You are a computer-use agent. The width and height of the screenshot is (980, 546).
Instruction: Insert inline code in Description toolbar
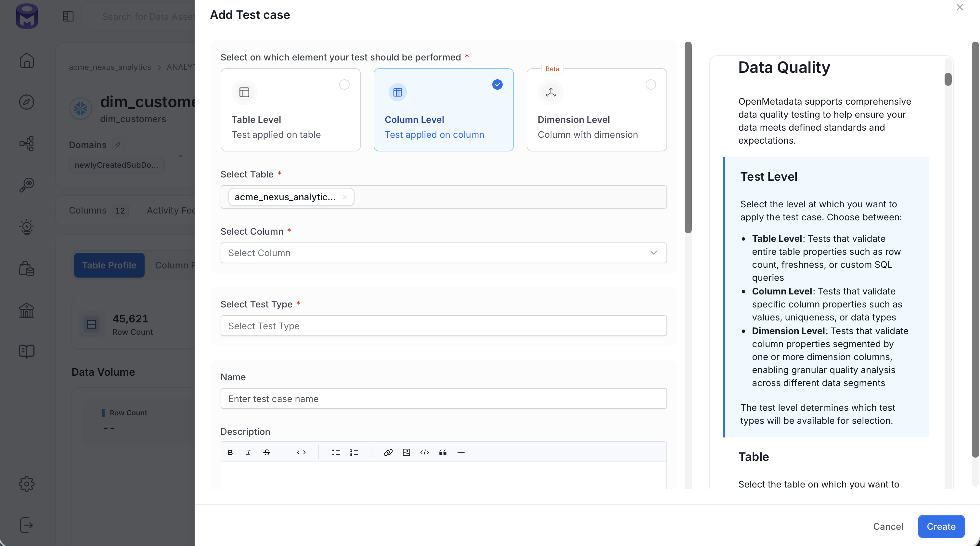[x=301, y=452]
